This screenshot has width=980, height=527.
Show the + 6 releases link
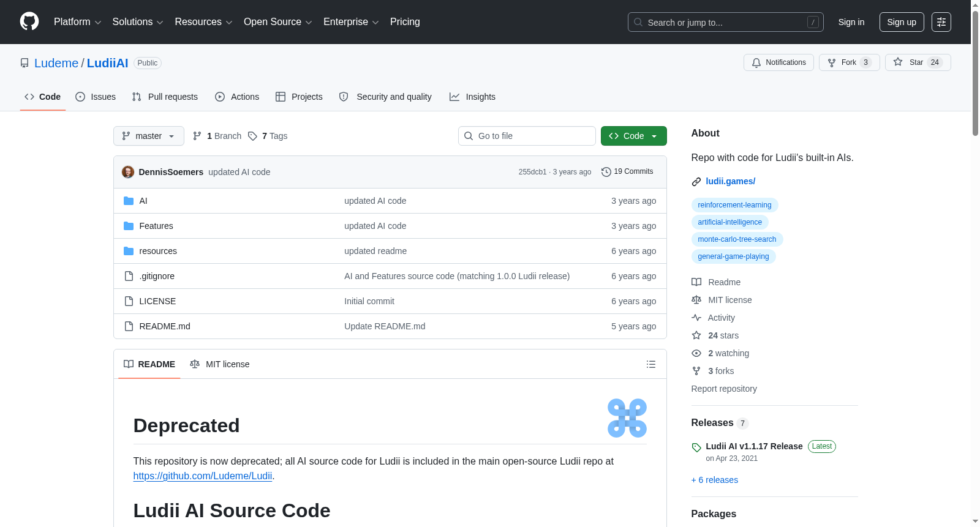tap(715, 480)
